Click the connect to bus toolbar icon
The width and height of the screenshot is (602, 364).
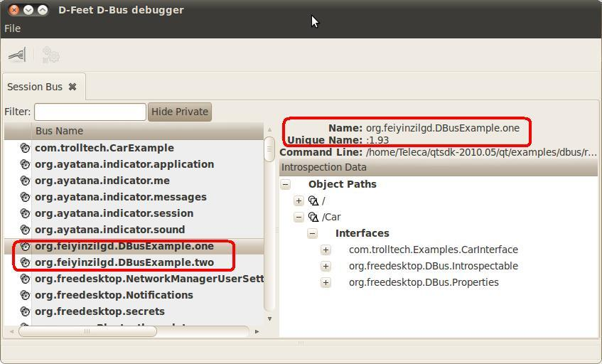click(17, 55)
